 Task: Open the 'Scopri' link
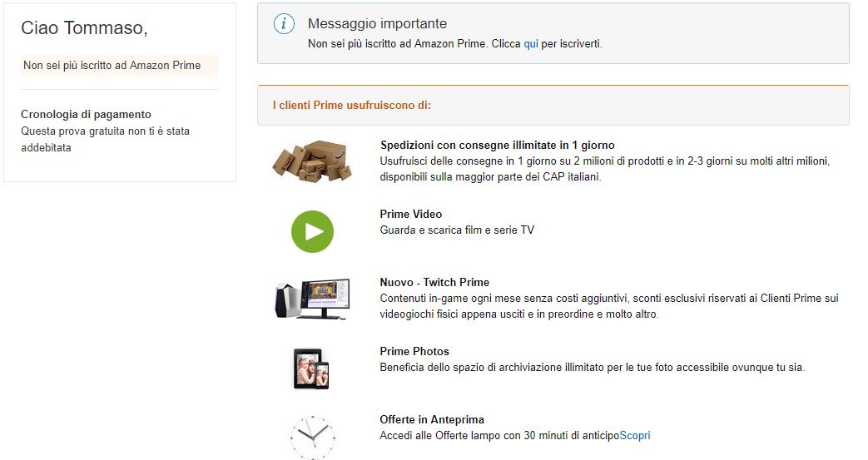635,435
